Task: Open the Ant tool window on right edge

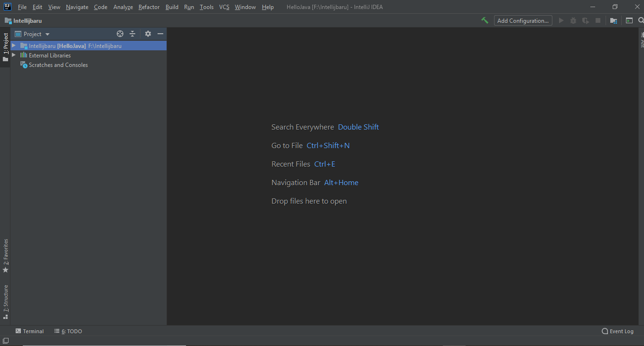Action: [641, 41]
